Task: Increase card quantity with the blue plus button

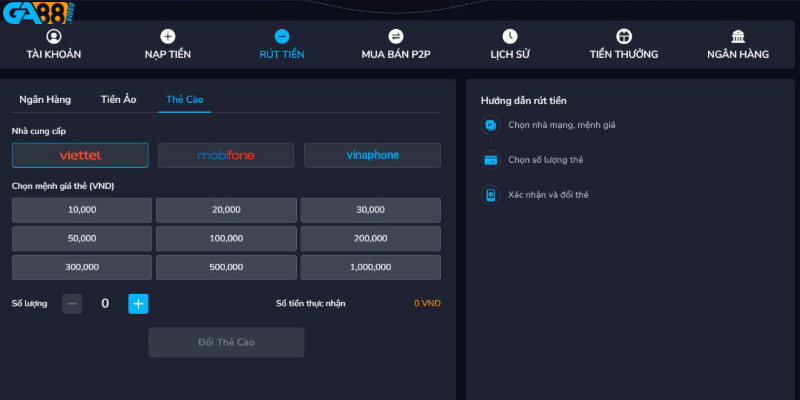Action: pyautogui.click(x=138, y=304)
